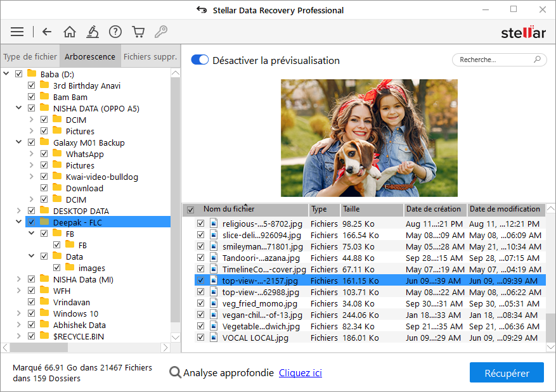Click the shopping cart icon
The image size is (556, 392).
138,32
